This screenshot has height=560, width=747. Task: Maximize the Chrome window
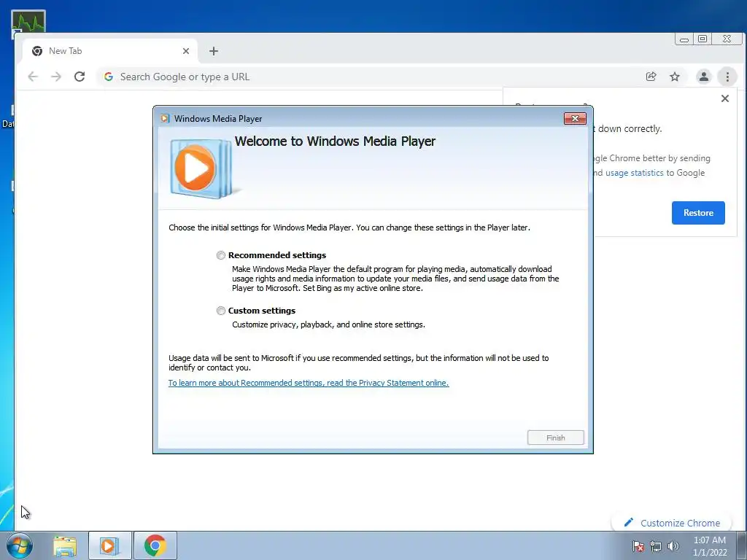(x=703, y=39)
